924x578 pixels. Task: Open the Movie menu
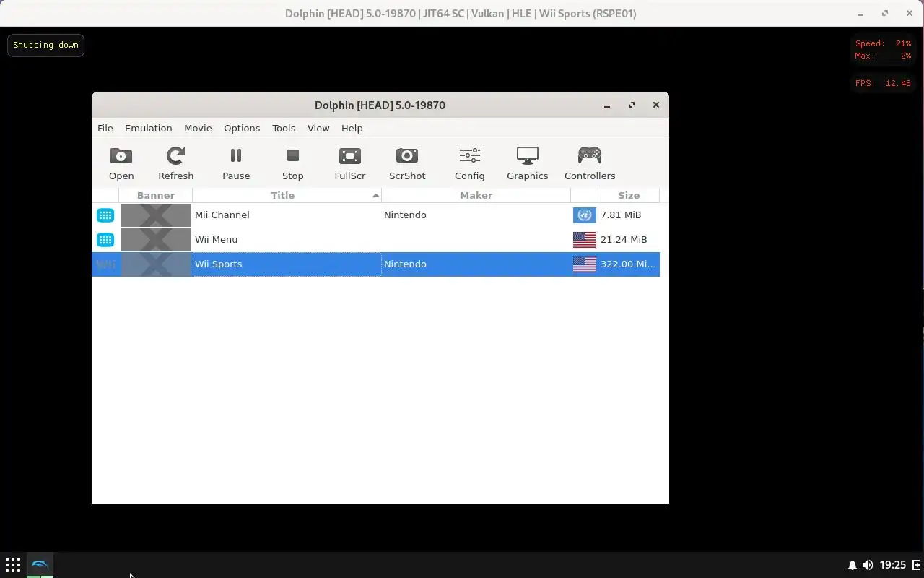[x=198, y=128]
